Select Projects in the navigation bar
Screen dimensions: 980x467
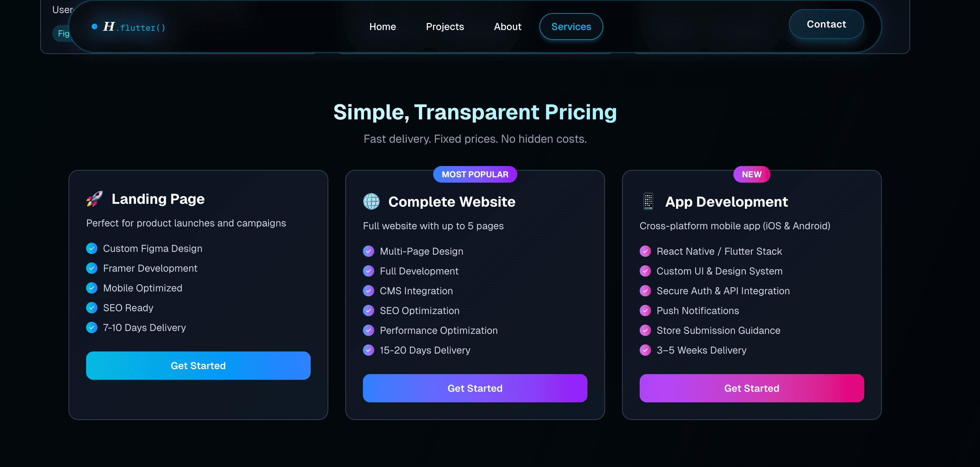445,26
